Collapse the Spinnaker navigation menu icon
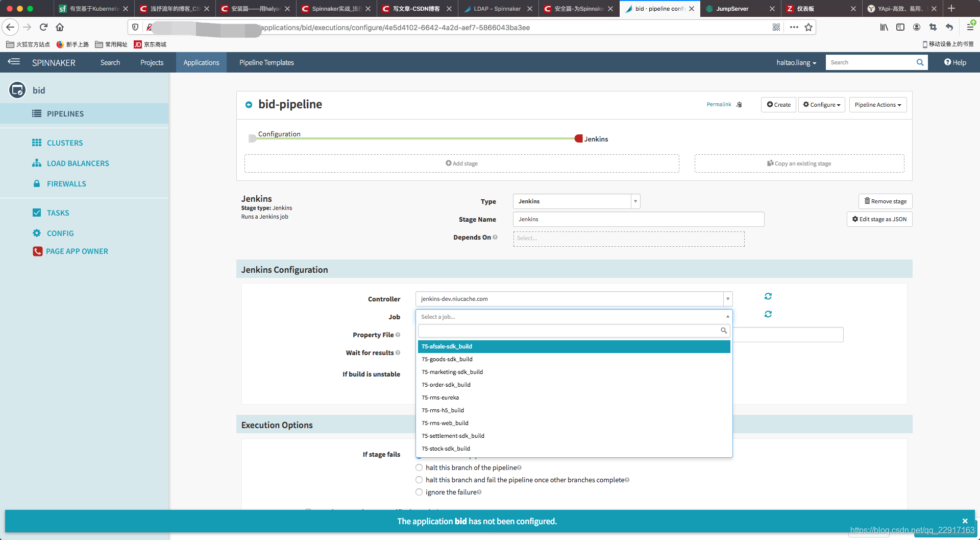The image size is (980, 540). pyautogui.click(x=14, y=62)
